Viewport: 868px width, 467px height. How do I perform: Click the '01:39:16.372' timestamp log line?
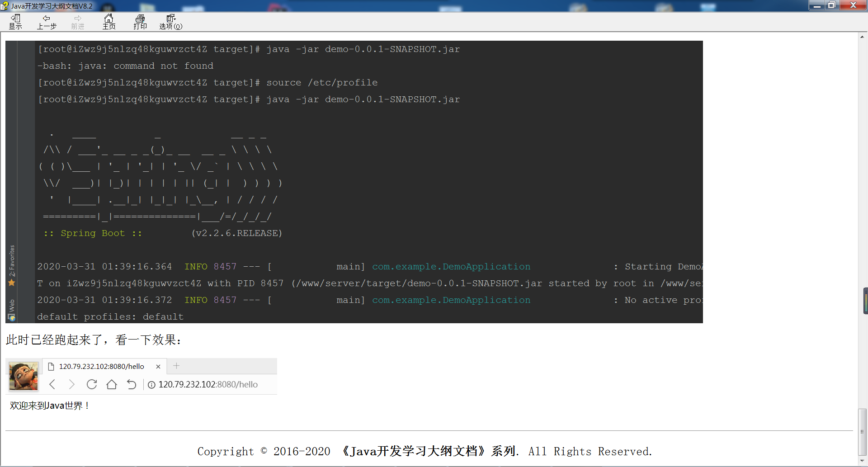(x=137, y=300)
